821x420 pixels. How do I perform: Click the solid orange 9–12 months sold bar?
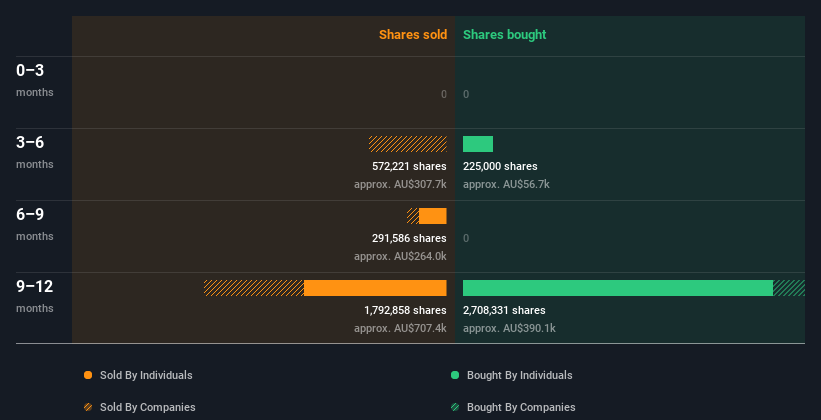point(375,288)
